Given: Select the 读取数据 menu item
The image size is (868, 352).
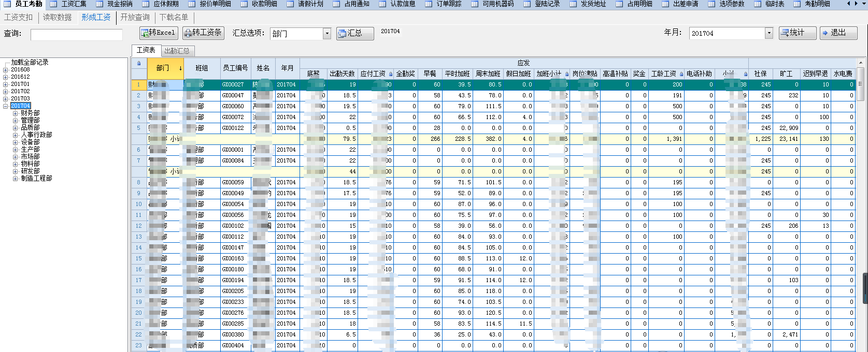Looking at the screenshot, I should pyautogui.click(x=57, y=17).
